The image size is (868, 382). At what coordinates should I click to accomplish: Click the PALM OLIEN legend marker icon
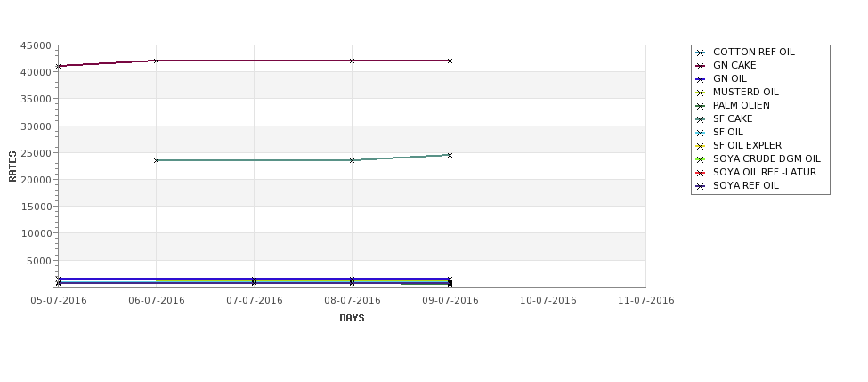click(x=701, y=106)
